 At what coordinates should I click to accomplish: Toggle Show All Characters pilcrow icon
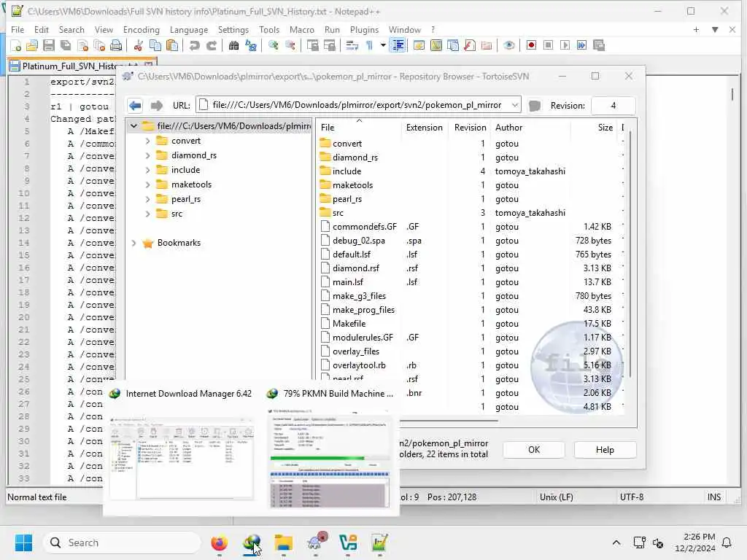(x=369, y=45)
